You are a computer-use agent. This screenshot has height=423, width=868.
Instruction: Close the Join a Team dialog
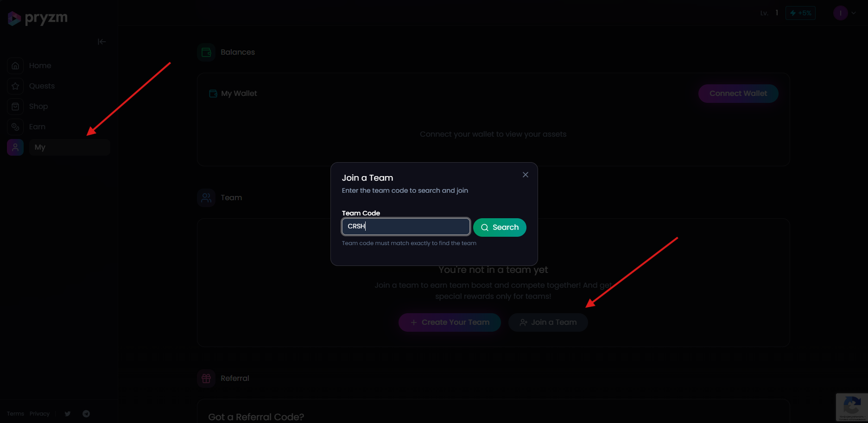[x=525, y=175]
